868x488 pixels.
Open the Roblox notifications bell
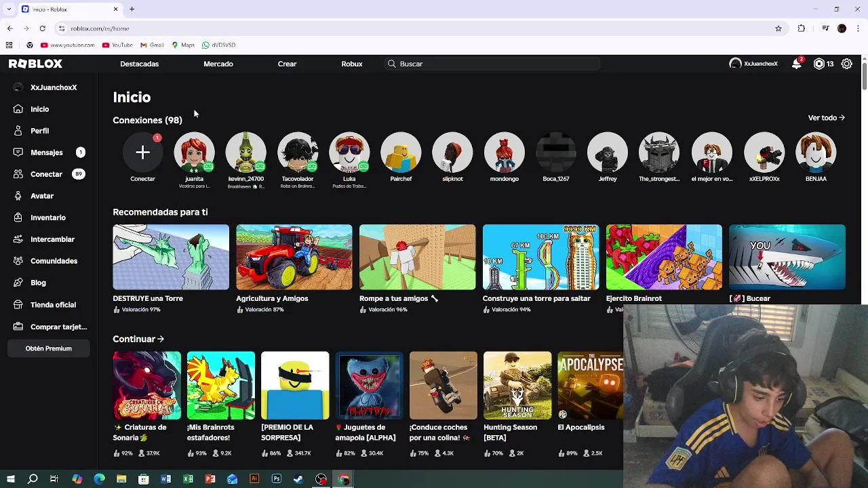tap(797, 64)
